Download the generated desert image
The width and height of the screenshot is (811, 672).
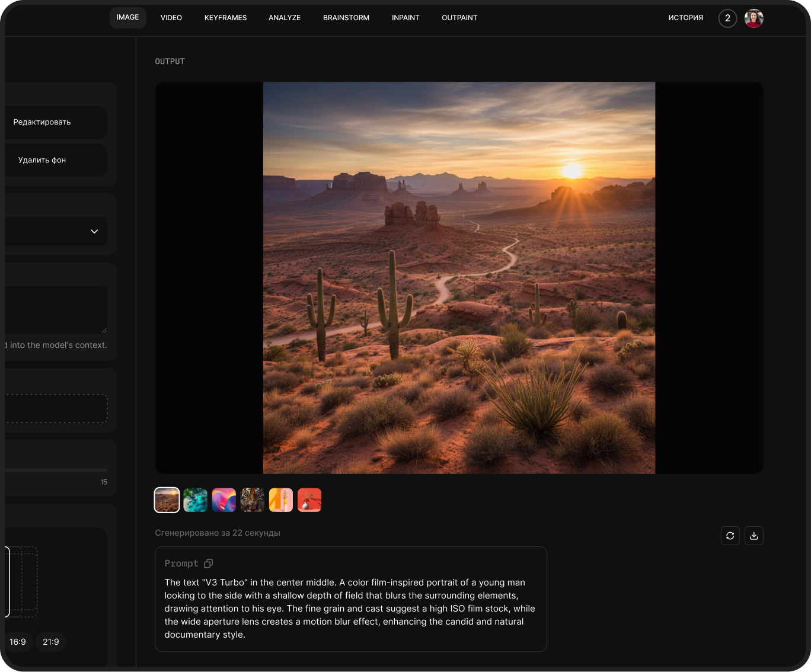753,536
